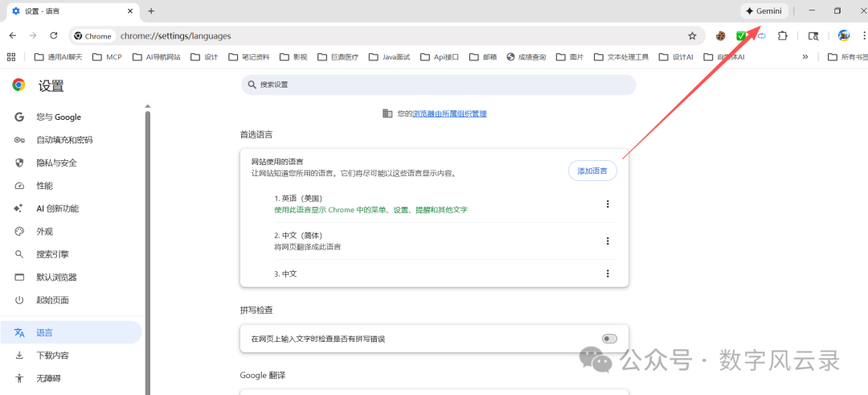The height and width of the screenshot is (395, 868).
Task: Open more actions menu for 3. 中文
Action: coord(608,274)
